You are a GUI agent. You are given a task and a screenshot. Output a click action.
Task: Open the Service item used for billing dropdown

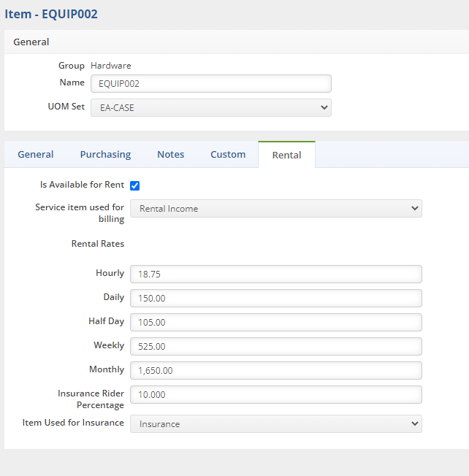tap(276, 209)
